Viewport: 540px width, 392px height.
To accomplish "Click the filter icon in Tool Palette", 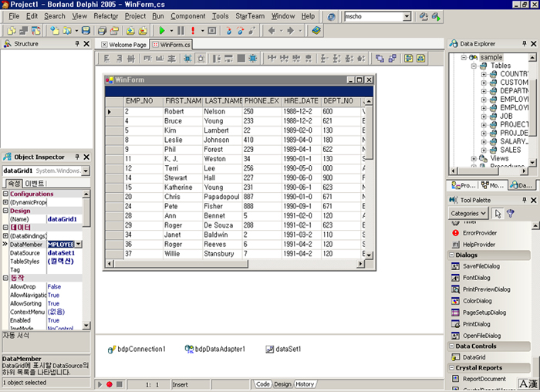I will 510,214.
